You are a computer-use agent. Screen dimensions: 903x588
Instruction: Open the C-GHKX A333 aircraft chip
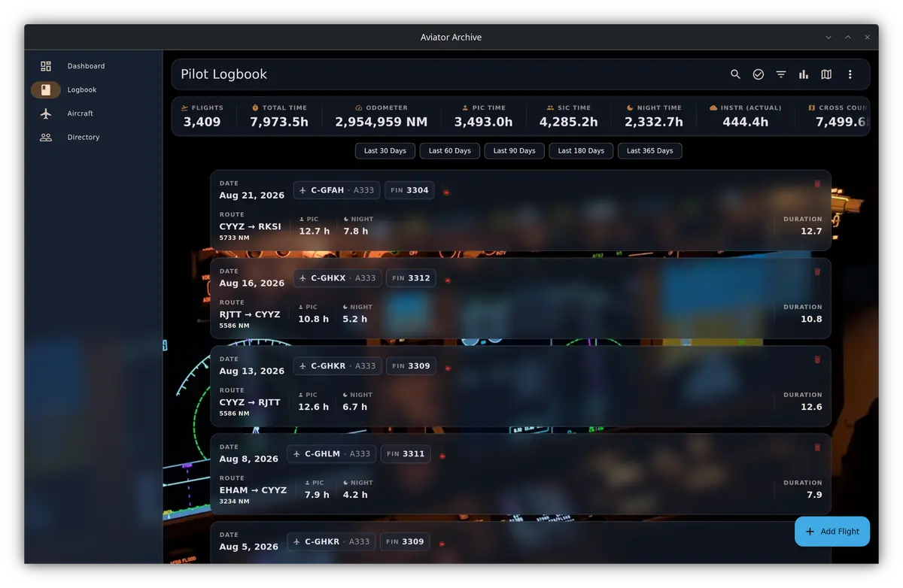tap(337, 278)
